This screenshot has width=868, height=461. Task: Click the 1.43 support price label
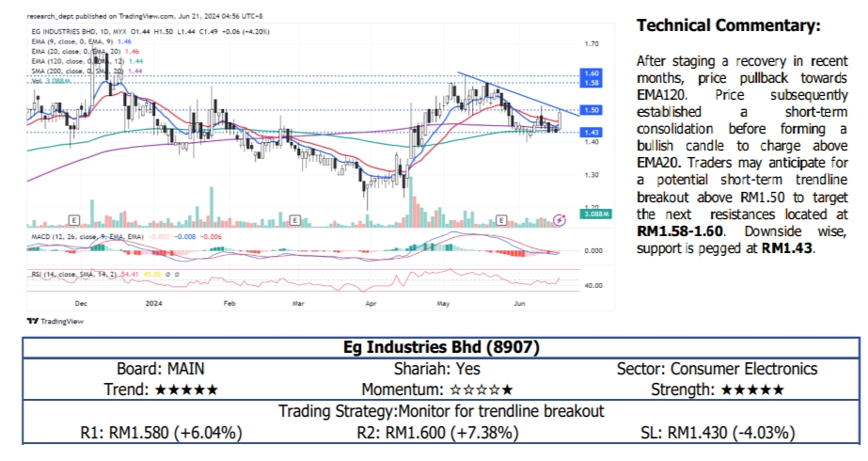coord(592,133)
